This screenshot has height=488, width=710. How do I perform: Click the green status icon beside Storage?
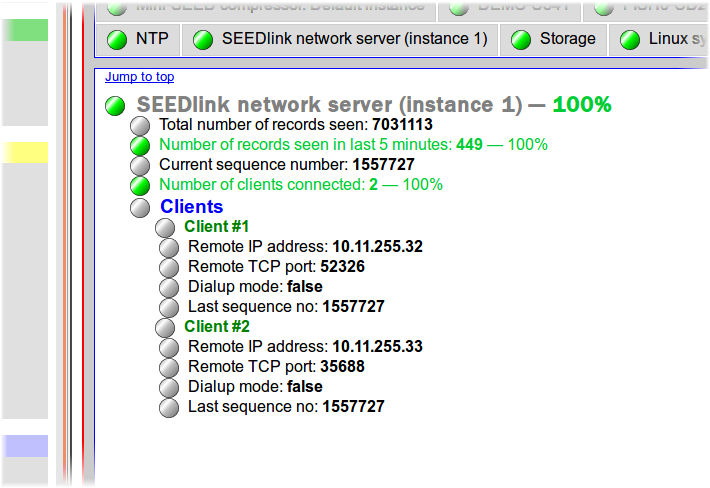tap(521, 40)
